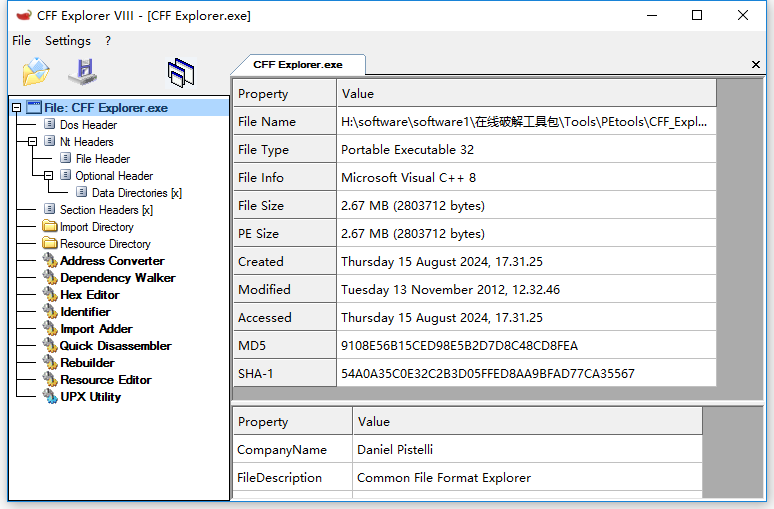Click the Save floppy disk toolbar icon

click(x=82, y=72)
